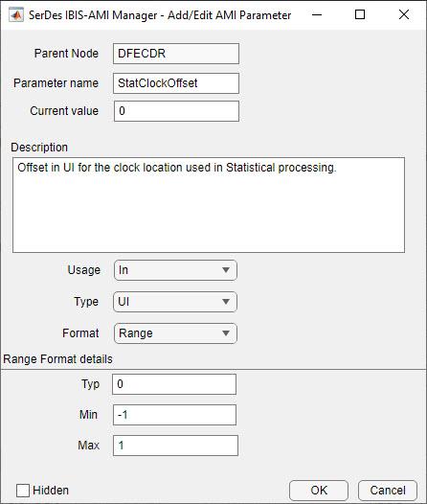Toggle the Hidden checkbox
The width and height of the screenshot is (427, 504).
coord(23,491)
